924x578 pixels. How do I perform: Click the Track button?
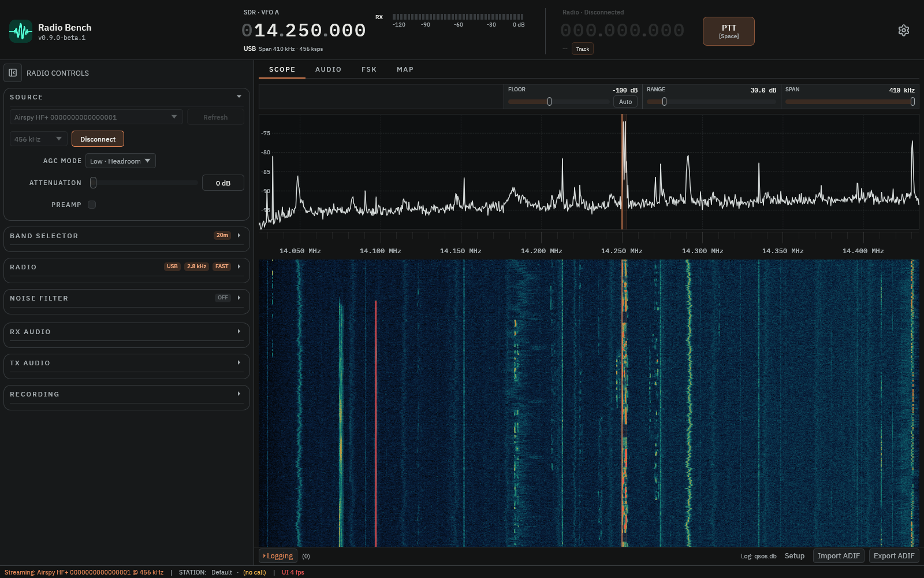pos(583,49)
